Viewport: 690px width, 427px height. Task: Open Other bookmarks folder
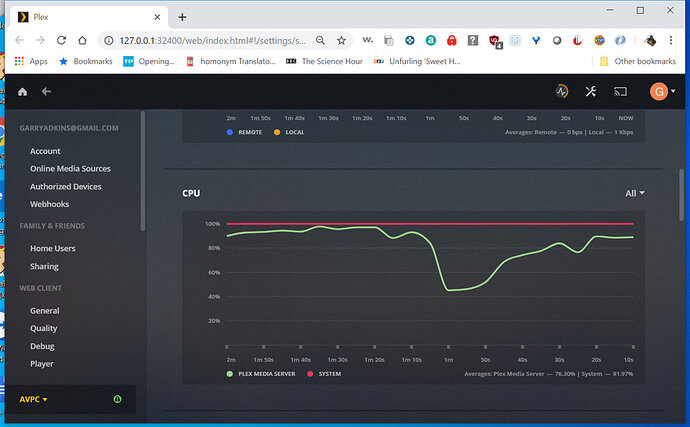(638, 61)
